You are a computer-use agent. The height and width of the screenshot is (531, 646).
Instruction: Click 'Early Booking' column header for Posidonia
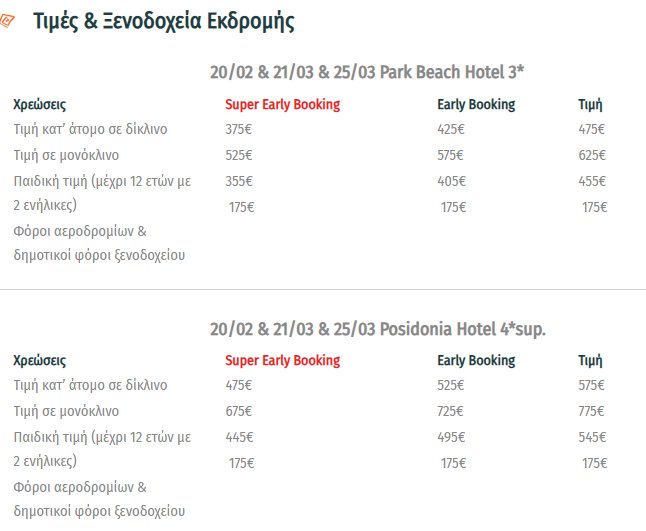tap(476, 360)
